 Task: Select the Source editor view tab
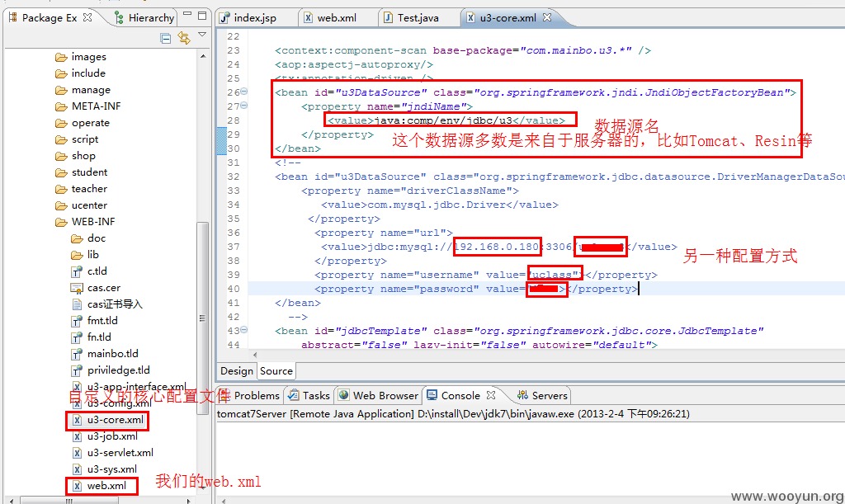pyautogui.click(x=276, y=371)
